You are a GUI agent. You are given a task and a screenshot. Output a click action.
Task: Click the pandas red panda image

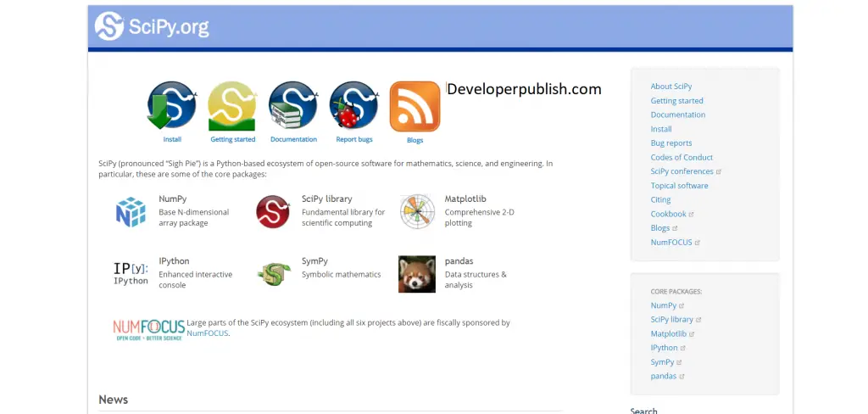tap(417, 274)
